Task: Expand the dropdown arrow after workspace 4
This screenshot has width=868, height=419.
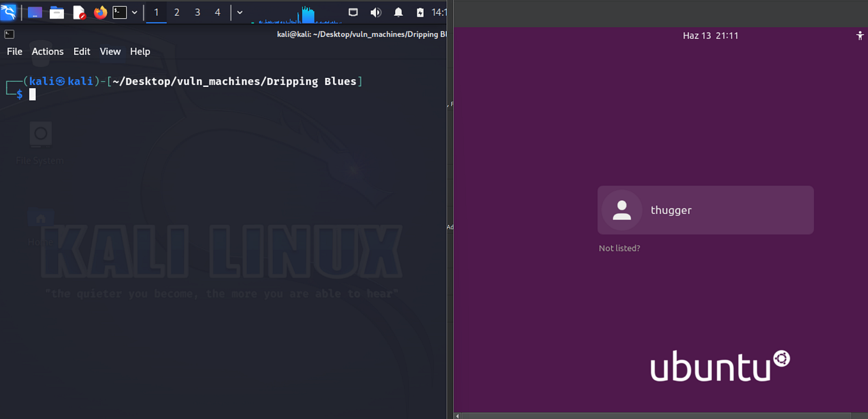Action: pyautogui.click(x=240, y=12)
